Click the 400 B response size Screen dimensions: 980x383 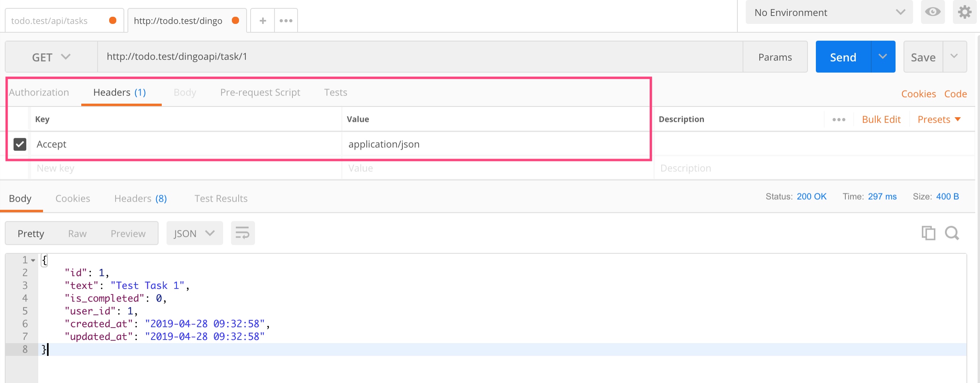point(947,196)
